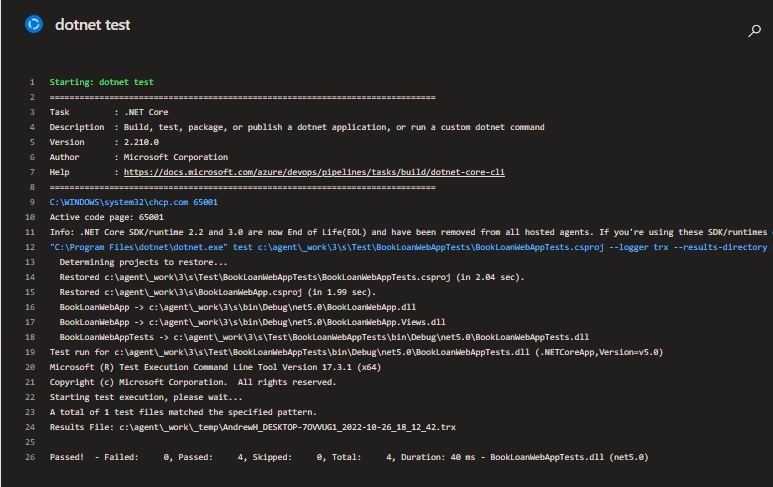Select the BookLoanWebAppTests.dll build output line
The height and width of the screenshot is (487, 773).
click(x=324, y=337)
